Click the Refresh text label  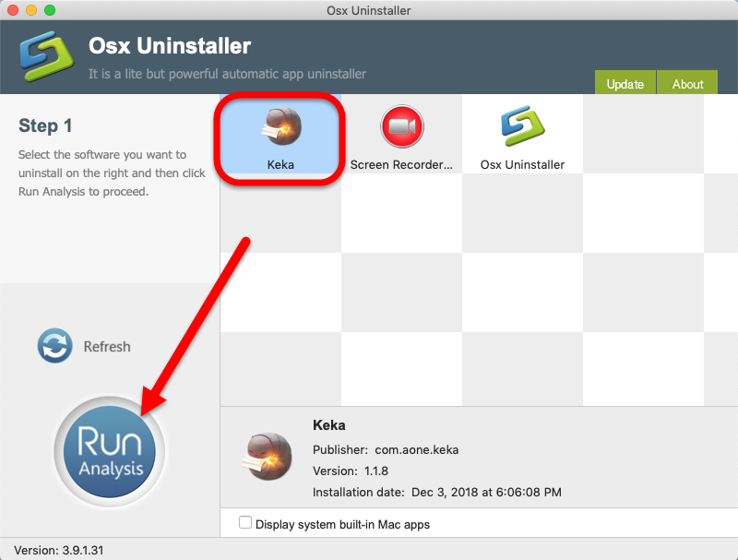point(107,347)
